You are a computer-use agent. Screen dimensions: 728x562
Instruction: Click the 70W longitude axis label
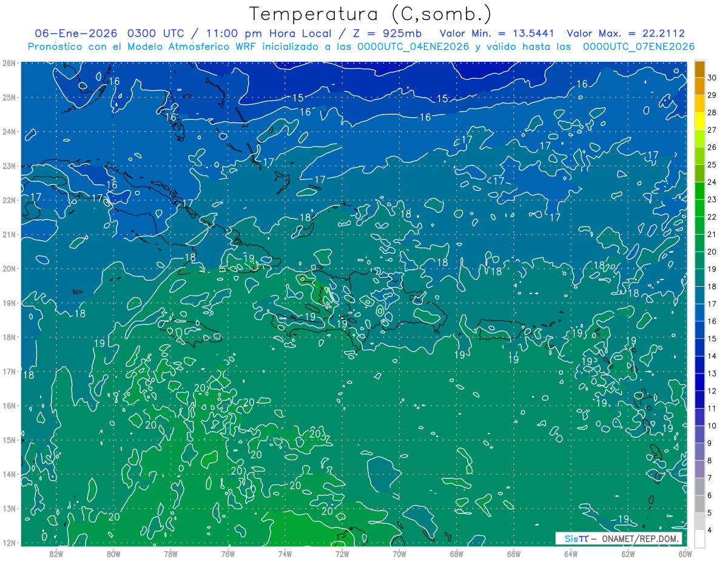pyautogui.click(x=399, y=554)
